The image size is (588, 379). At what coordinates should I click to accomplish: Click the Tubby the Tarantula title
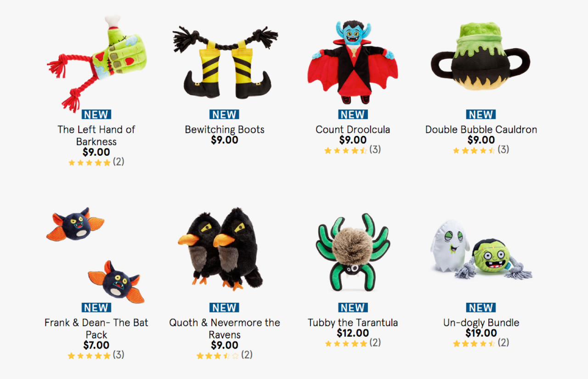353,322
